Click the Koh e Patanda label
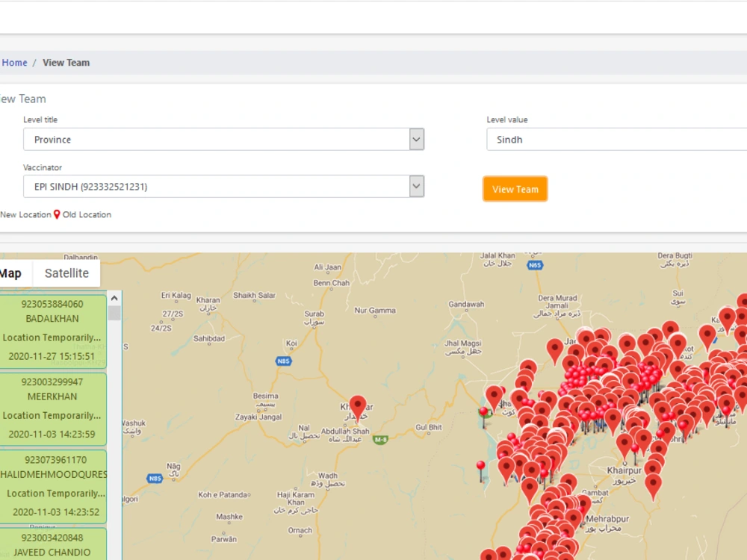The image size is (747, 560). coord(223,495)
